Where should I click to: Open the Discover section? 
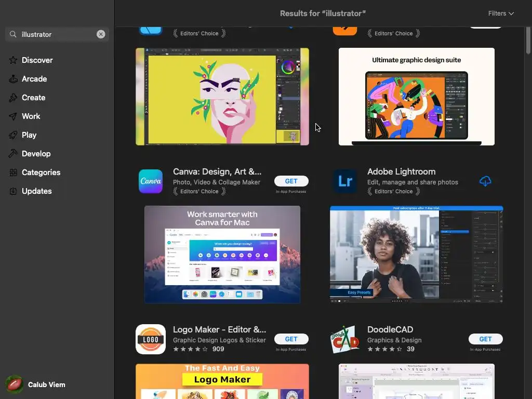click(x=37, y=60)
